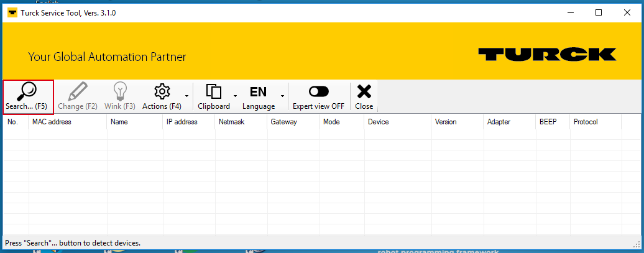Screen dimensions: 644x253
Task: Click the BEEP column header
Action: coord(553,122)
